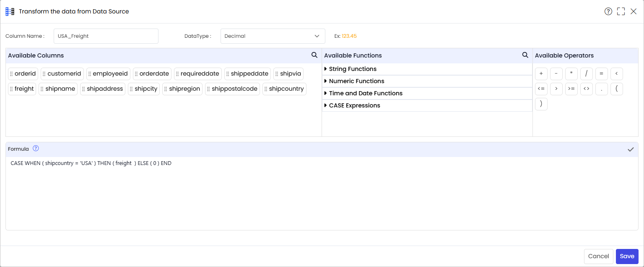This screenshot has width=644, height=267.
Task: Select the shipvia column chip
Action: (288, 74)
